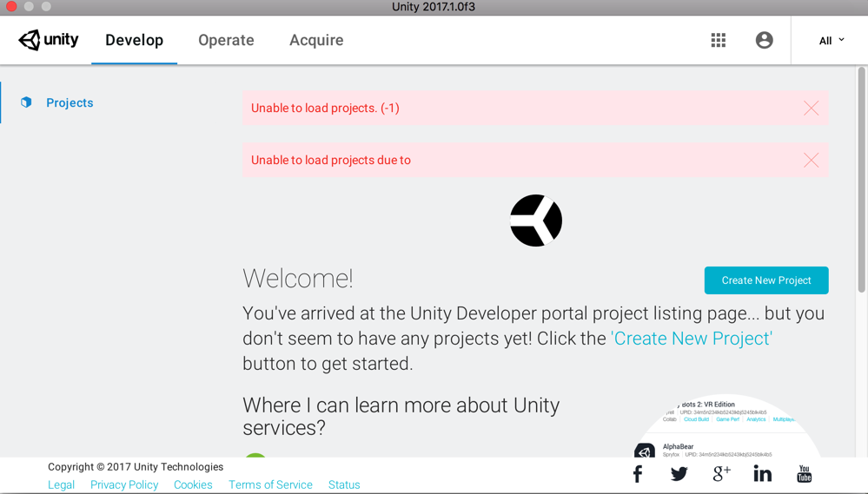Click the YouTube icon in footer
The height and width of the screenshot is (494, 868).
805,474
